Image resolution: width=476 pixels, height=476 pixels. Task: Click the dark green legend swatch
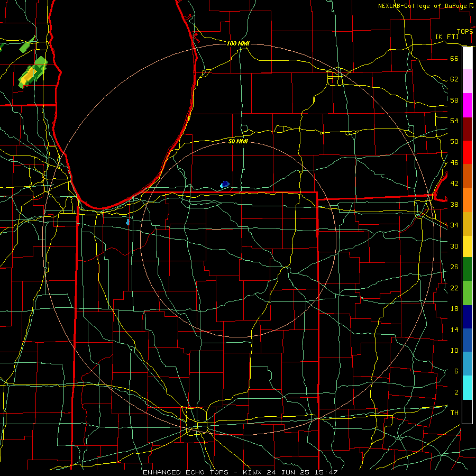[x=467, y=269]
